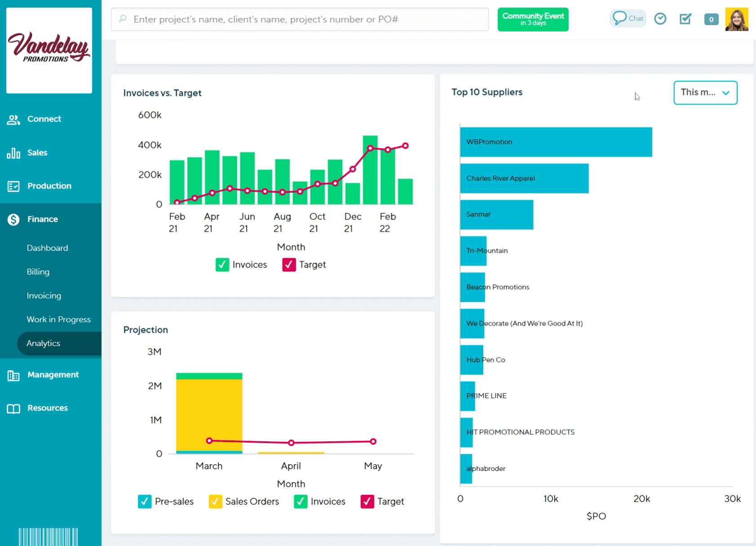756x546 pixels.
Task: Open the Billing submenu item
Action: tap(38, 272)
